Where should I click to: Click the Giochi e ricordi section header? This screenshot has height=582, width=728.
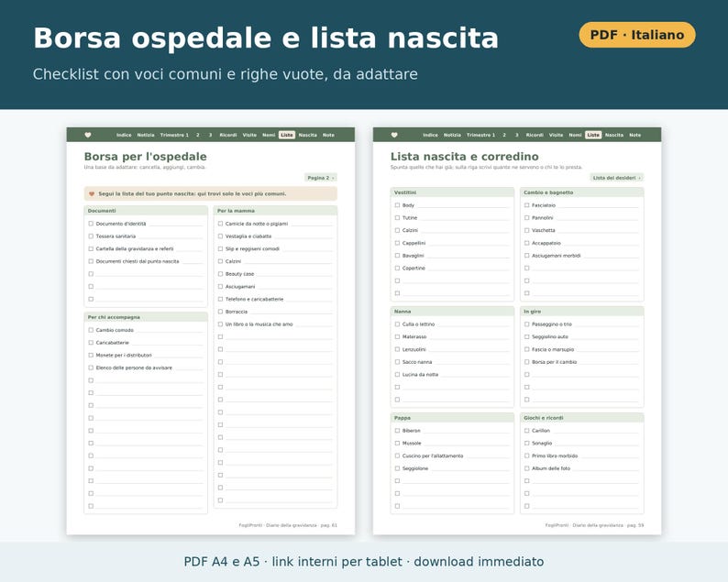coord(581,418)
